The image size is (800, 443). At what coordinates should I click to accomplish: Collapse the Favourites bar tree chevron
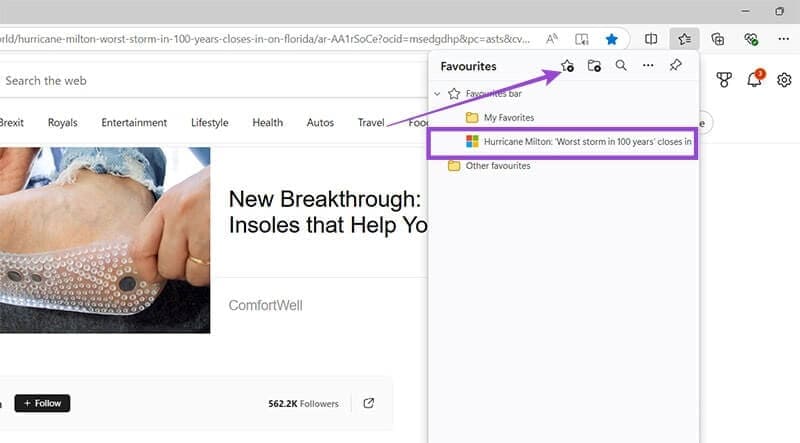click(437, 94)
